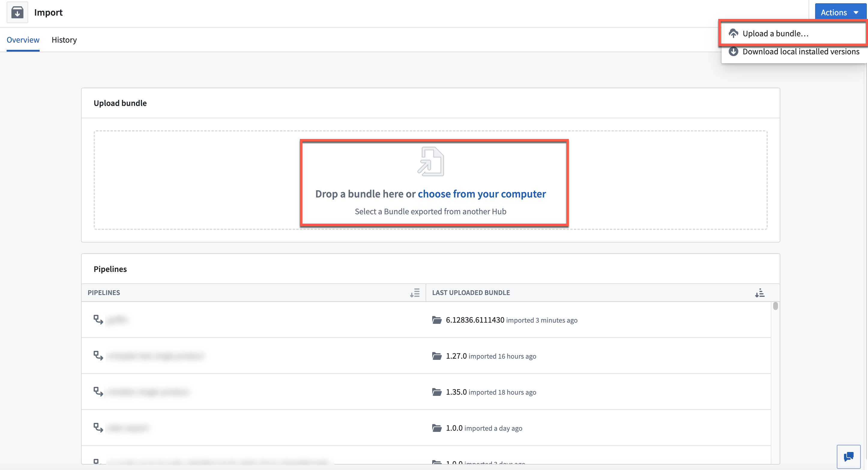The height and width of the screenshot is (470, 868).
Task: Open the Overview tab
Action: click(23, 40)
